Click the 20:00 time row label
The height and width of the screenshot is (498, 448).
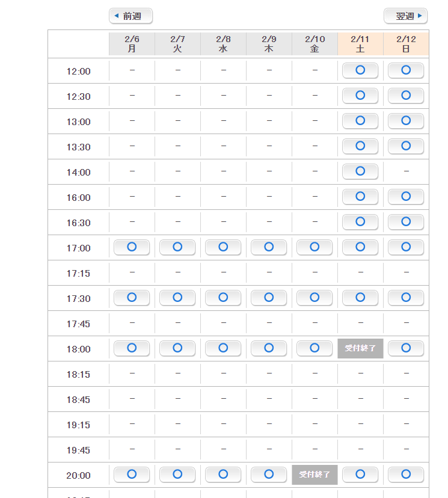click(x=78, y=475)
